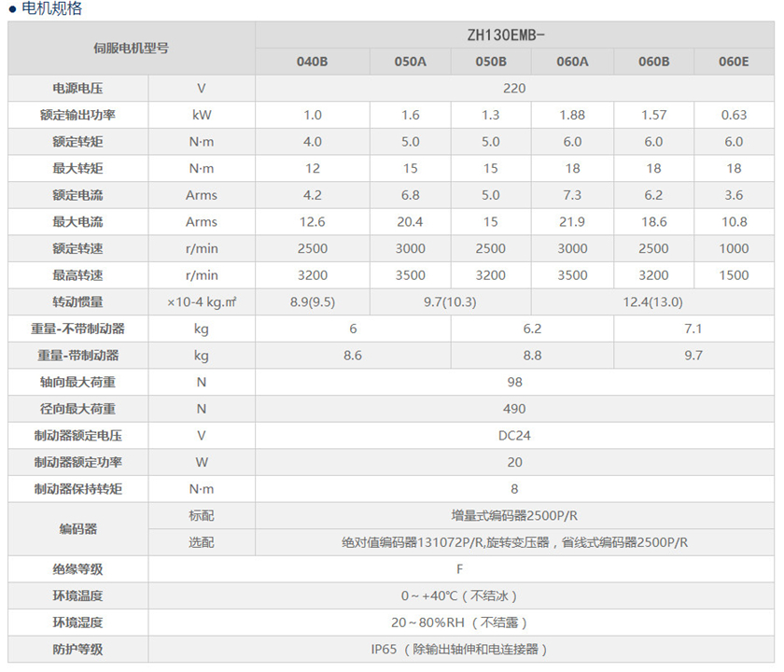
Task: Click weight without brake value 7.1
Action: [x=693, y=329]
